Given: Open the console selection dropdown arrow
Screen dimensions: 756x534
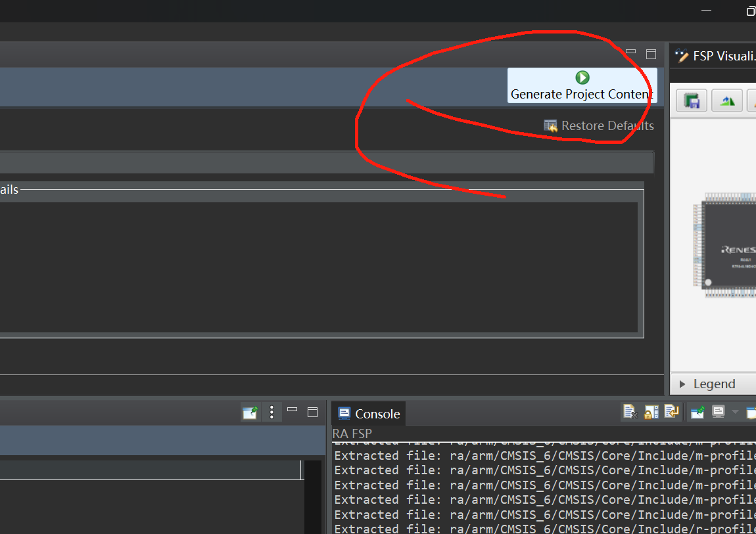Looking at the screenshot, I should (x=735, y=412).
